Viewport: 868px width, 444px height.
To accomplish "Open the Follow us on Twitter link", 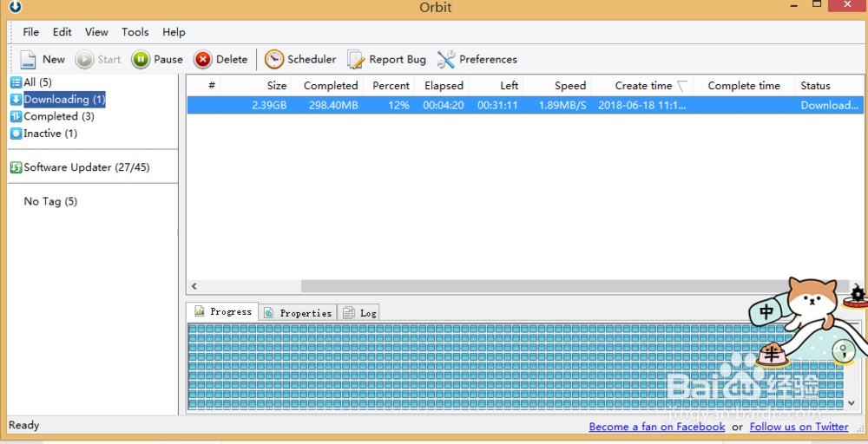I will pos(799,427).
